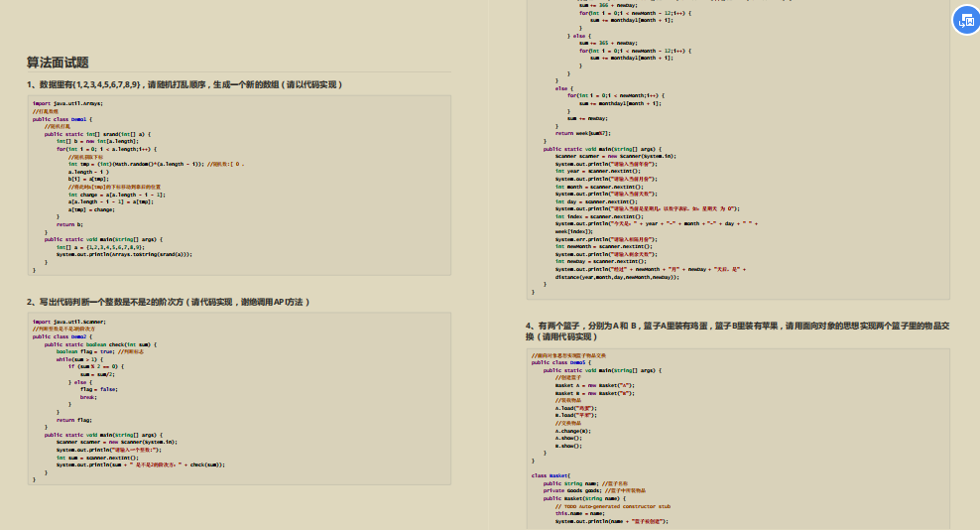Click the line 'b[i] = a[tmp];'
The width and height of the screenshot is (980, 530).
[x=88, y=179]
